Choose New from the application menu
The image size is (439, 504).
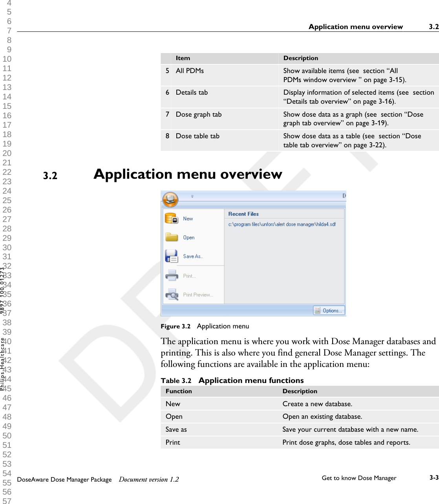(x=188, y=218)
